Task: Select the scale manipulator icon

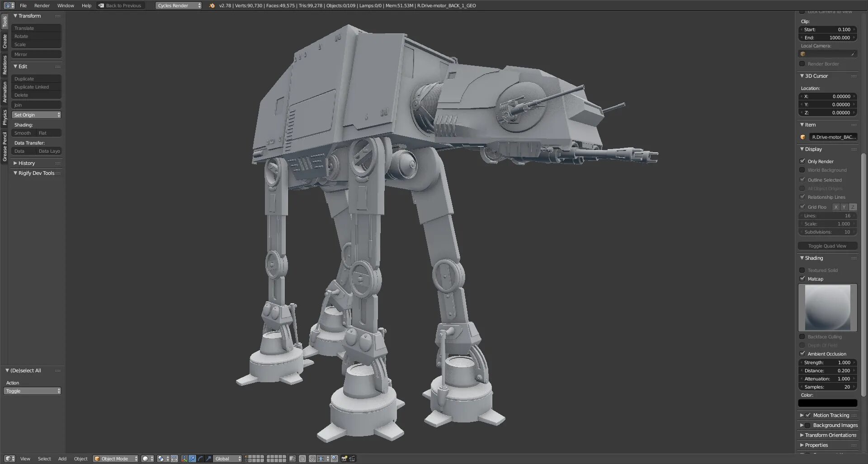Action: (208, 459)
